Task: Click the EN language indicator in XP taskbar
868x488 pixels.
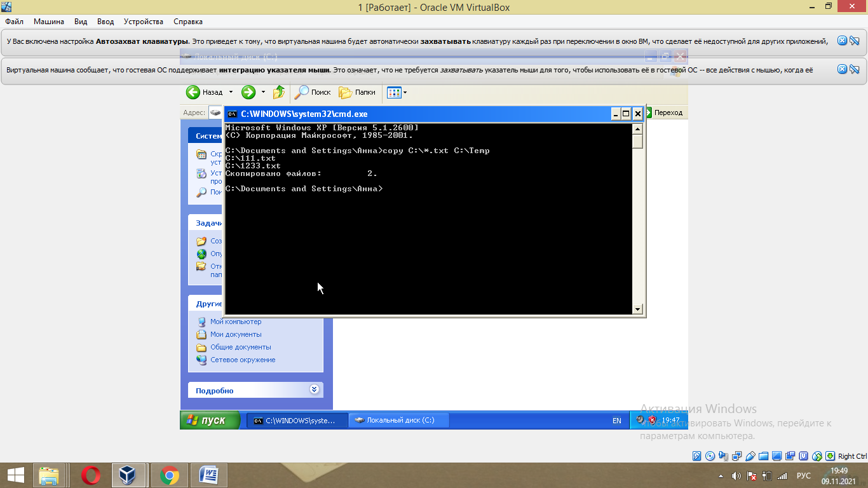Action: [x=616, y=421]
